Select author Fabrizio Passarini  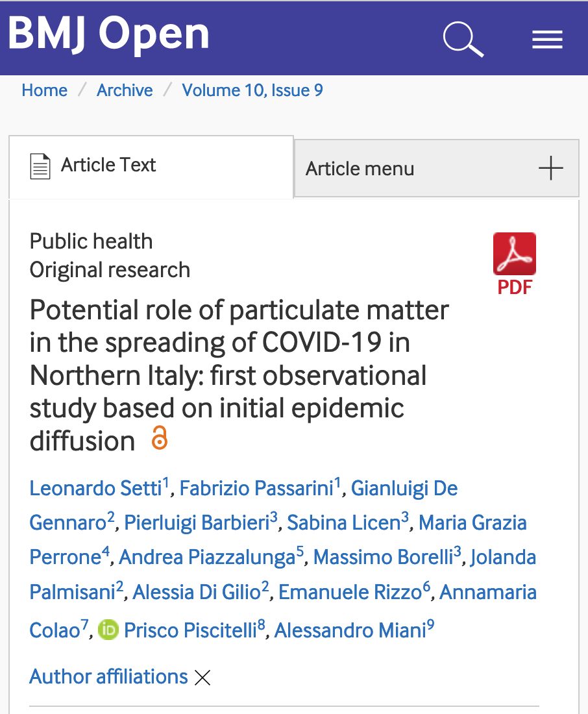pos(257,488)
